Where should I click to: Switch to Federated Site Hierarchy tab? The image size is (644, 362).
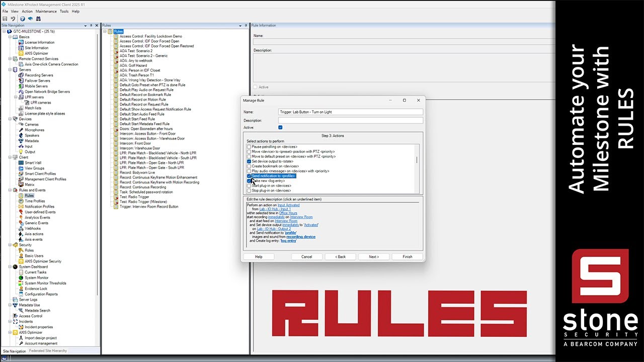coord(48,351)
